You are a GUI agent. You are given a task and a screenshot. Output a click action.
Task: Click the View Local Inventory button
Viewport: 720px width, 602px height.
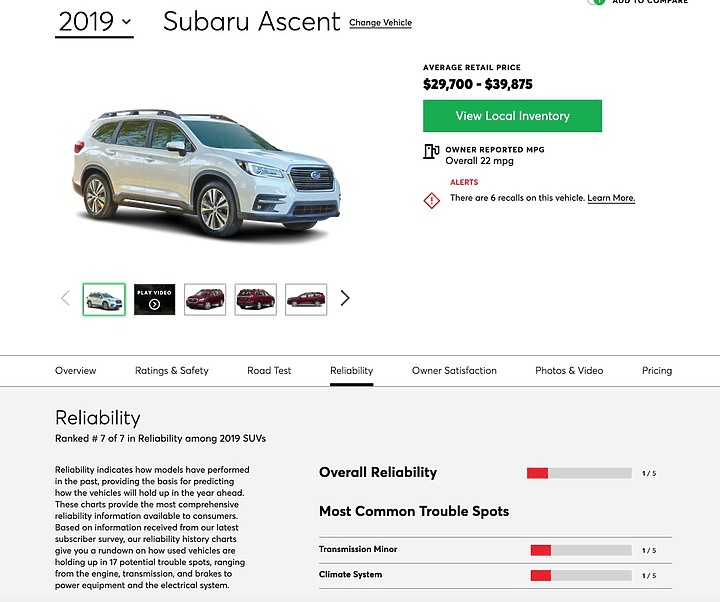512,116
